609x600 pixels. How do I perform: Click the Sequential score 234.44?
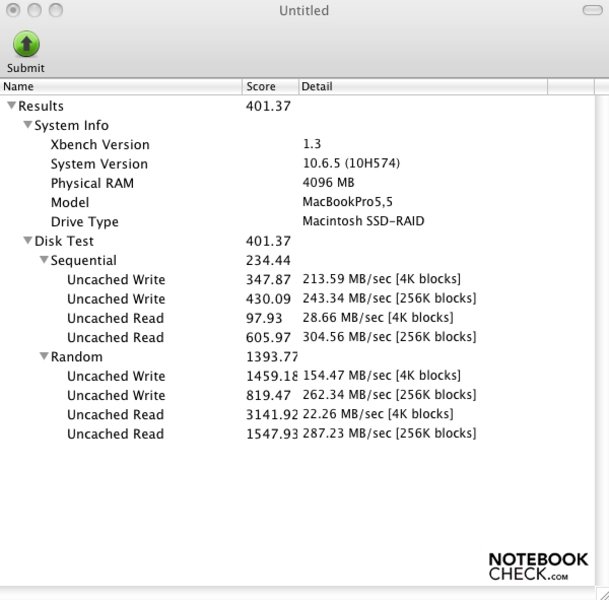(x=268, y=260)
